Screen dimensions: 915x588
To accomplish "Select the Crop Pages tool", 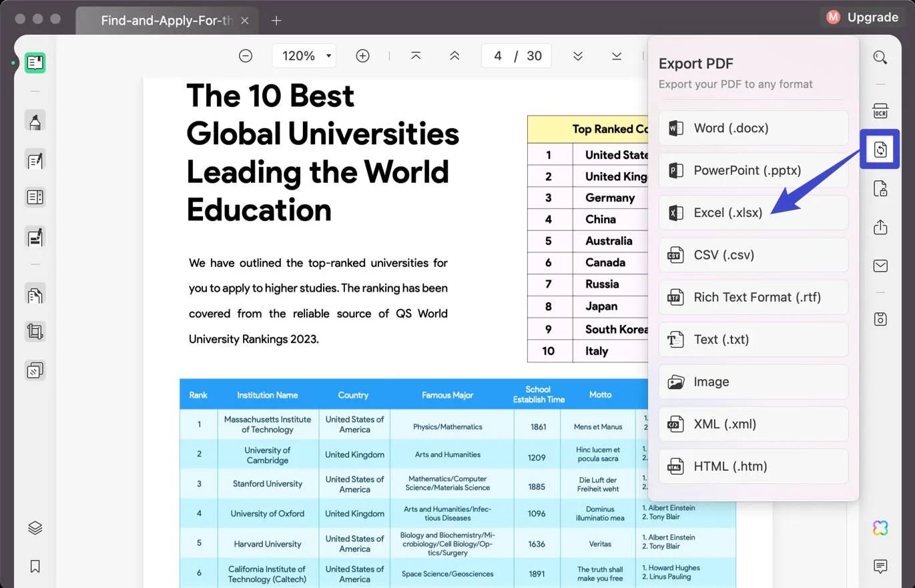I will (x=35, y=332).
